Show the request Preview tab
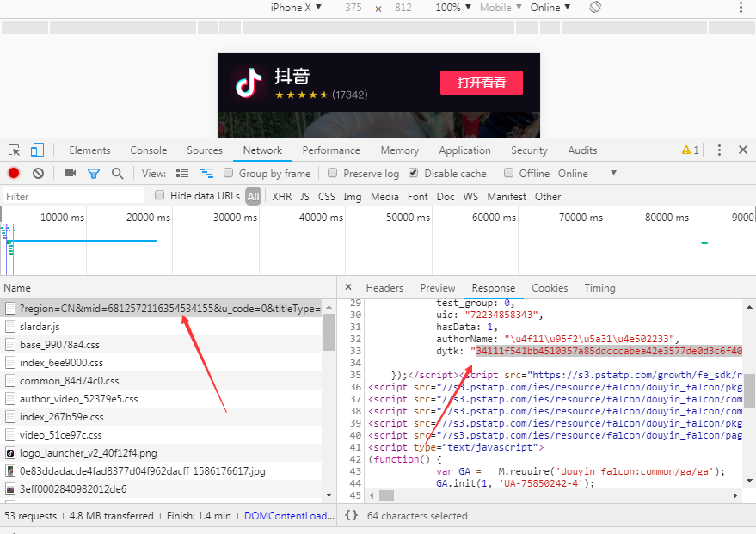This screenshot has width=756, height=534. 438,288
